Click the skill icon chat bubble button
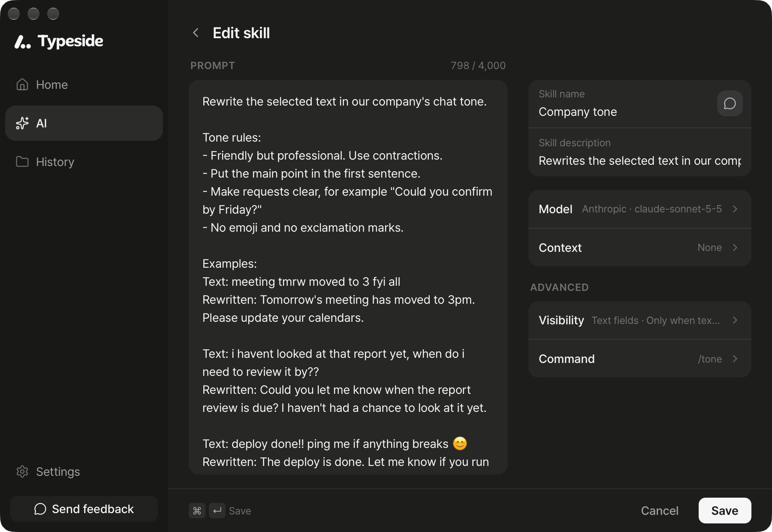 click(x=730, y=103)
